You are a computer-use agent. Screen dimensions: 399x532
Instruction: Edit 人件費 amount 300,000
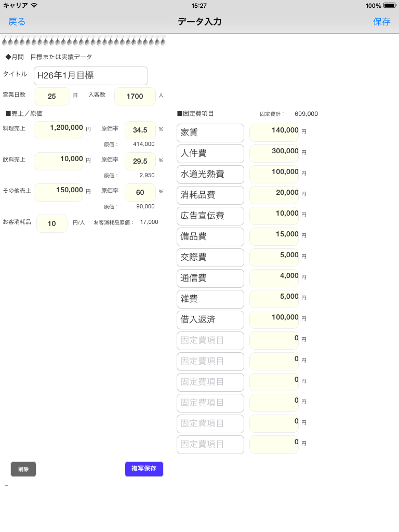pos(274,153)
